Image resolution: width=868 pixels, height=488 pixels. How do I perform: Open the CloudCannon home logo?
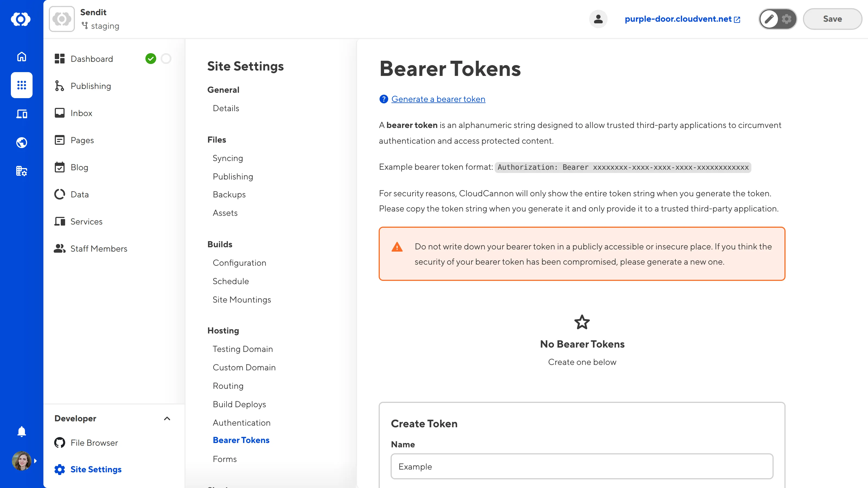click(x=21, y=19)
